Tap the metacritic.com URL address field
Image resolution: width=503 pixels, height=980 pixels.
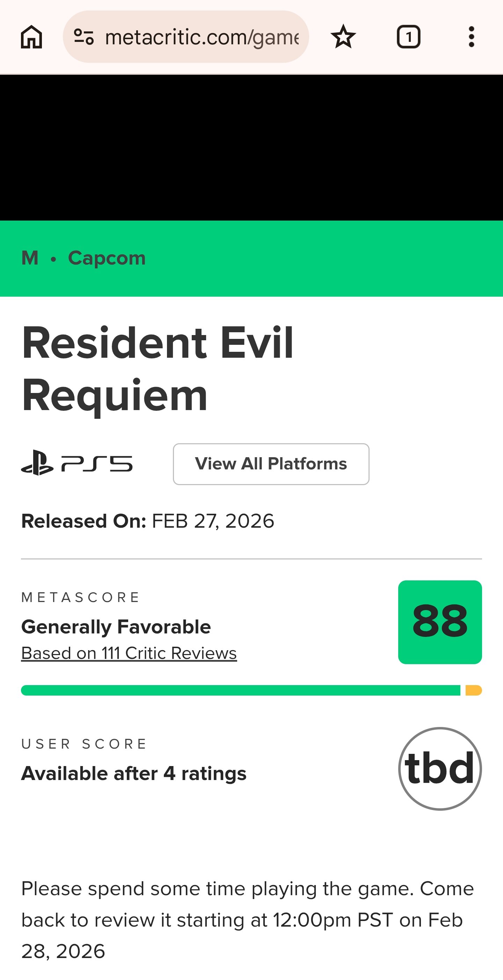tap(202, 37)
